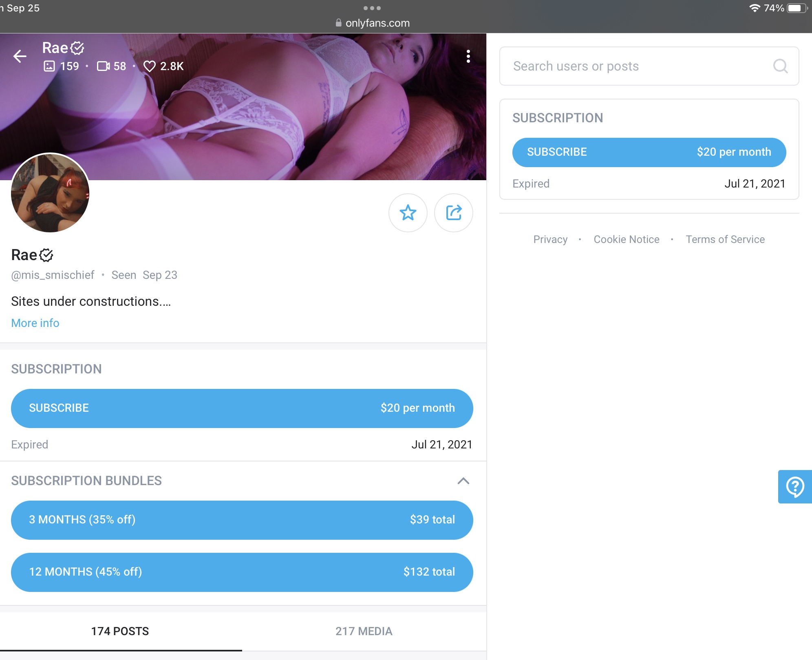Click the search magnifier icon
Screen dimensions: 812x660
pyautogui.click(x=780, y=66)
